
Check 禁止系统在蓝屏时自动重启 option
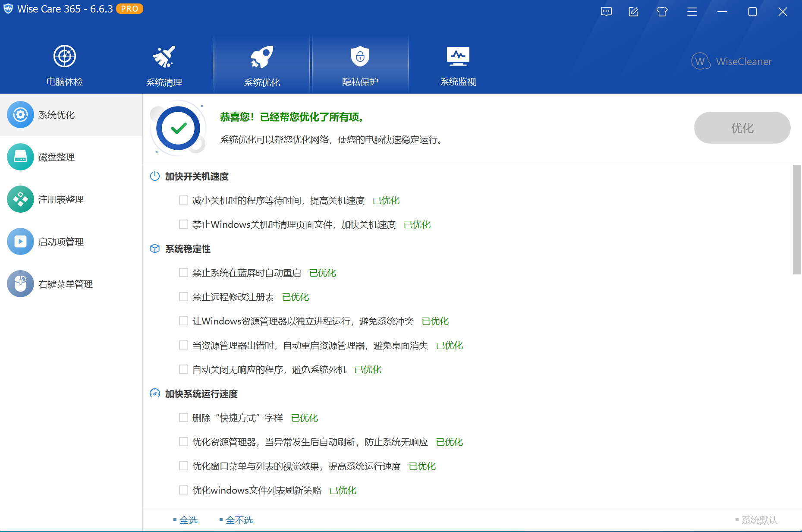(183, 273)
